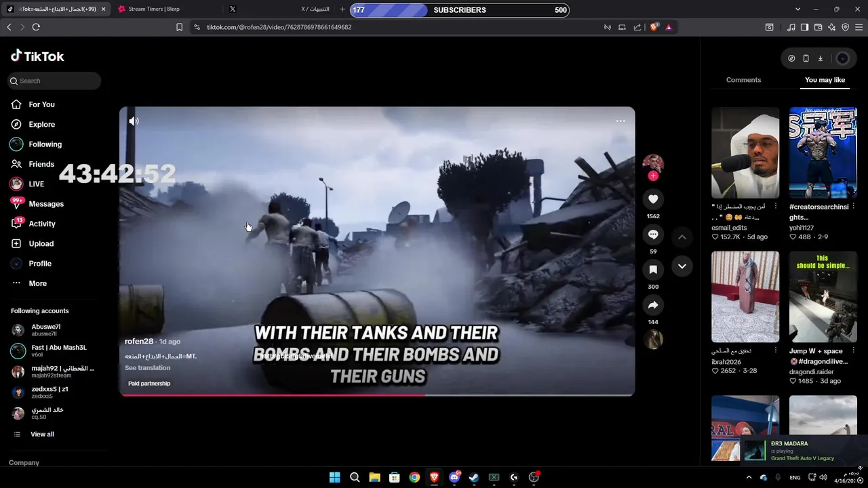Open the browser hamburger main menu
This screenshot has width=868, height=488.
860,27
